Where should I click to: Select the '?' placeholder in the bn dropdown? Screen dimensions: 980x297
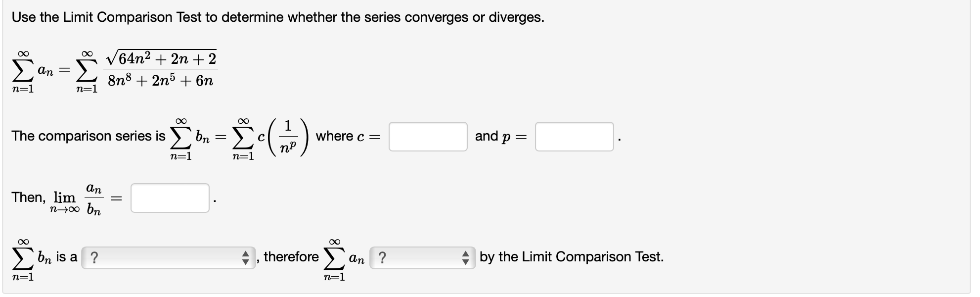click(x=94, y=256)
